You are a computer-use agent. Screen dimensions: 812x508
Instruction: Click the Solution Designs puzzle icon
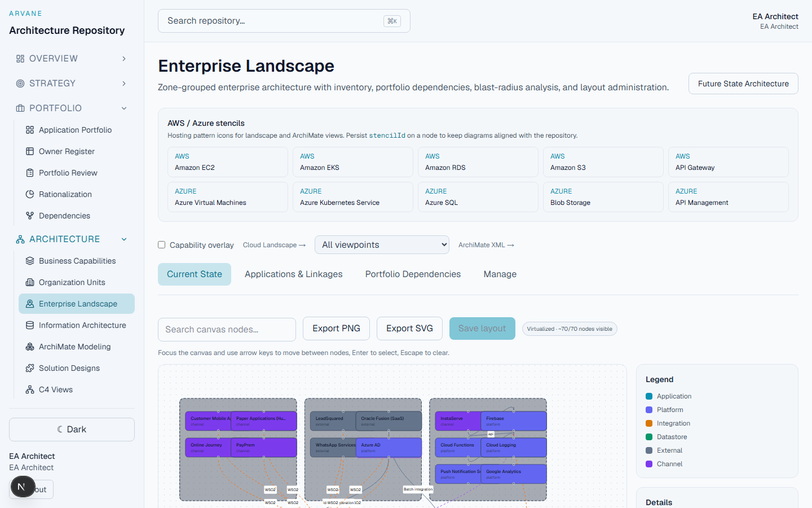pyautogui.click(x=30, y=368)
